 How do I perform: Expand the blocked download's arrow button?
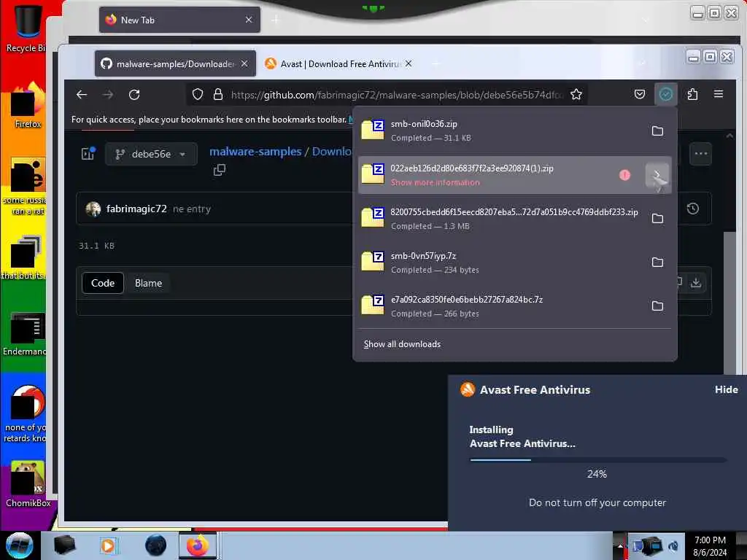click(x=657, y=175)
